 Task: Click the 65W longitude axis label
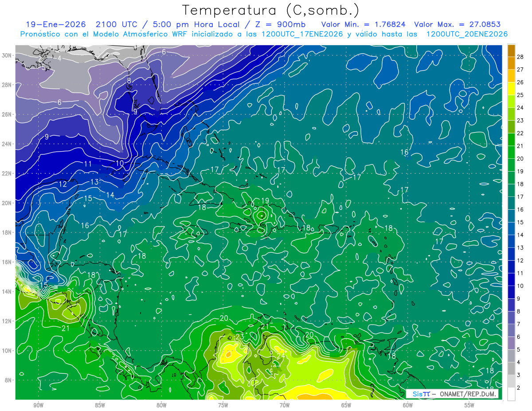[346, 405]
